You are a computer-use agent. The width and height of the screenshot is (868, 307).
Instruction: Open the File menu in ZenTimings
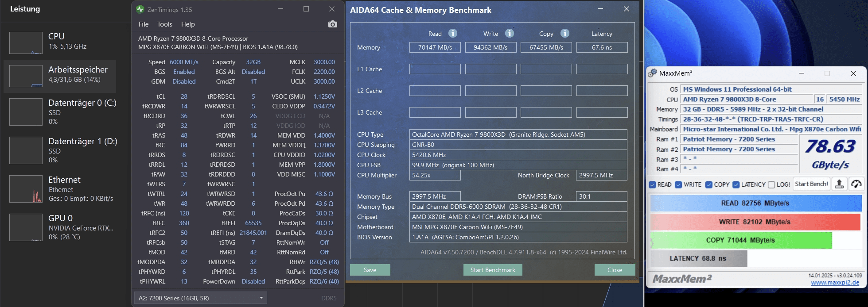point(144,24)
